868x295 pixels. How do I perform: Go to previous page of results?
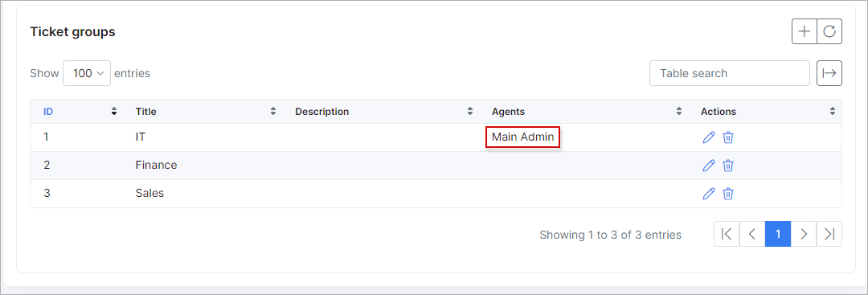point(752,234)
